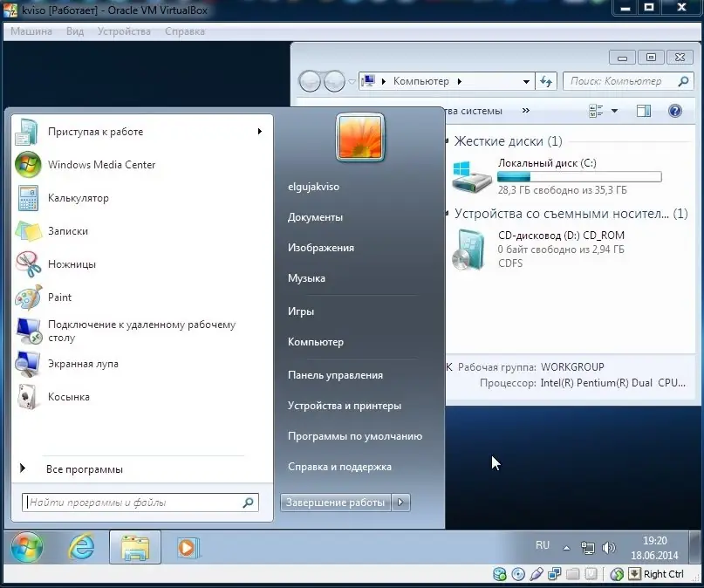
Task: Click the Завершение работы button
Action: click(x=335, y=503)
